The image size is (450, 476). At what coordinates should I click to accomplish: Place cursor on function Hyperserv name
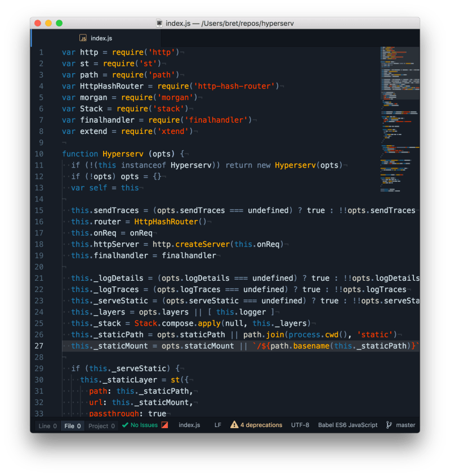[x=123, y=154]
